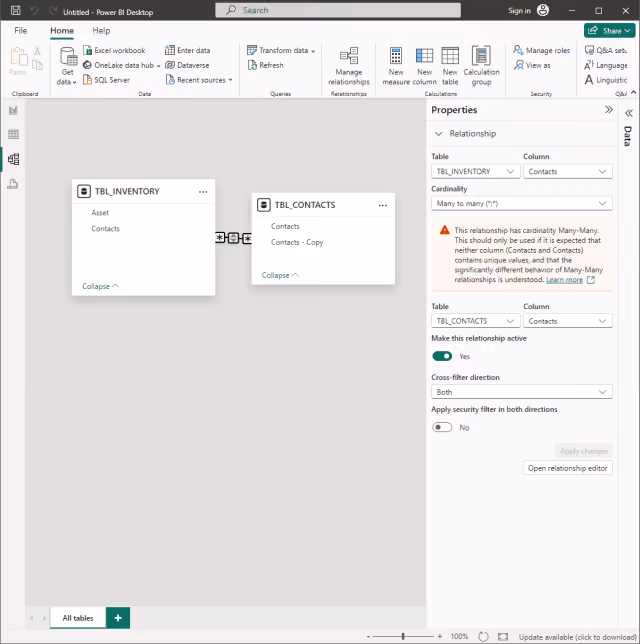Open the Help ribbon tab

point(101,30)
